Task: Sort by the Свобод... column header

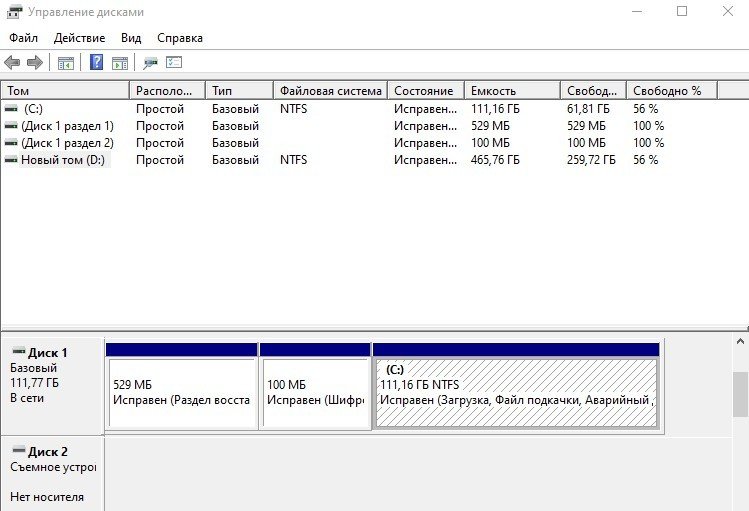Action: (x=593, y=90)
